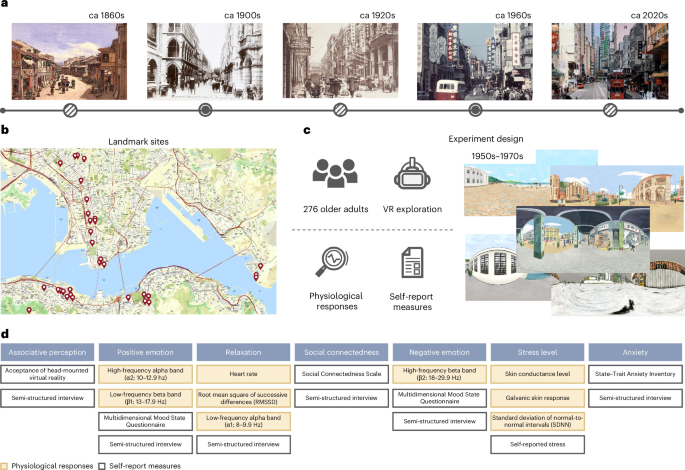Click the Social Connectedness Scale box
Image resolution: width=685 pixels, height=470 pixels.
tap(342, 374)
